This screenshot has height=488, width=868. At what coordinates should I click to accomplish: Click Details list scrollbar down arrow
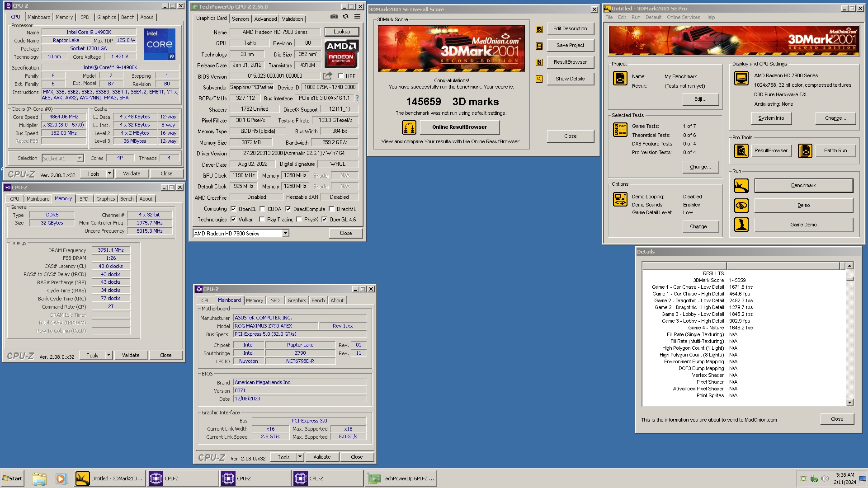tap(849, 403)
